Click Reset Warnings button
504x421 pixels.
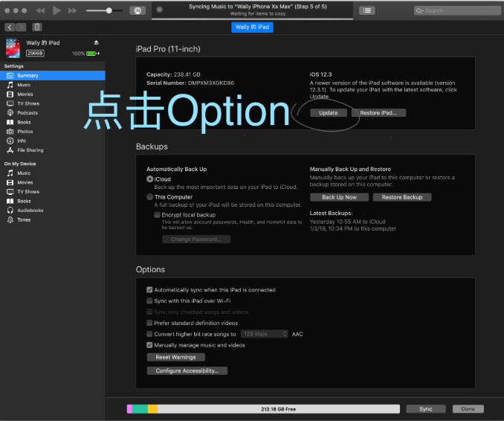(x=175, y=357)
